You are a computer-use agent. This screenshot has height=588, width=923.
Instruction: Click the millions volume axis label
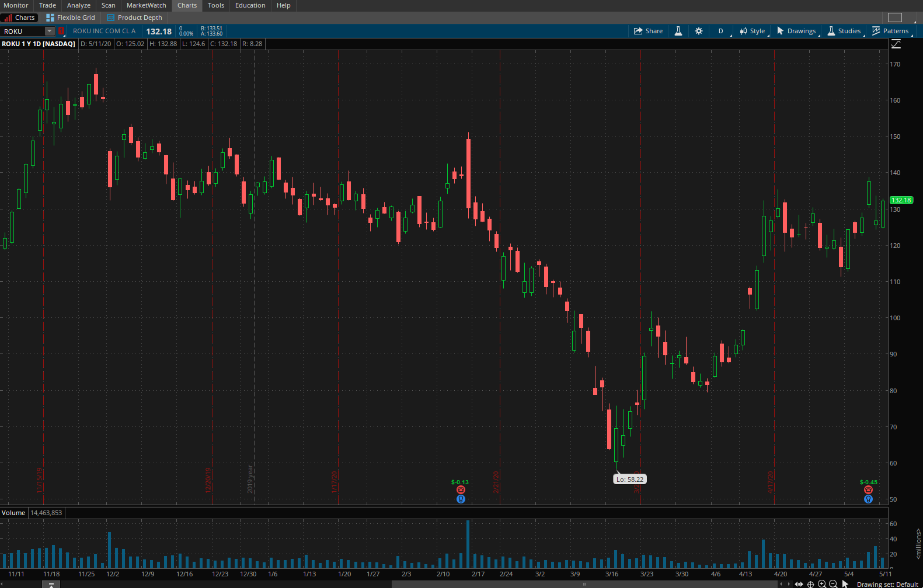pos(918,544)
